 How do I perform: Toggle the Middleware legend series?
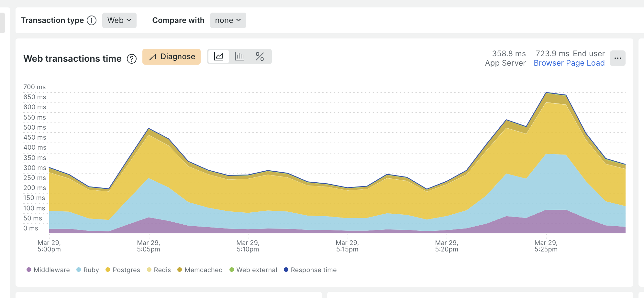[x=48, y=270]
